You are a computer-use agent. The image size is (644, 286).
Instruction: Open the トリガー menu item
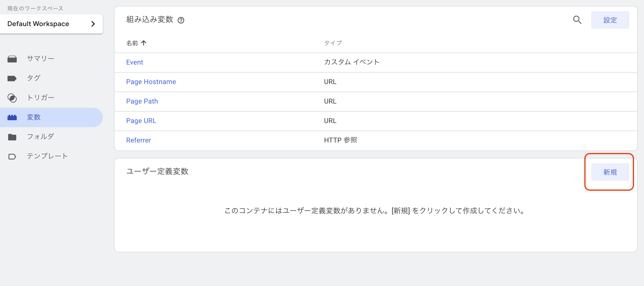40,97
